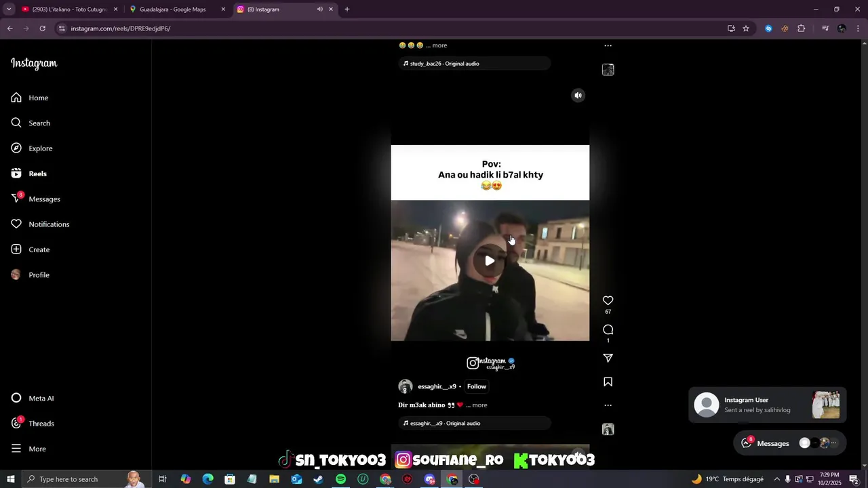Click the essaghir.__.x9 profile avatar
This screenshot has width=868, height=488.
(x=406, y=386)
